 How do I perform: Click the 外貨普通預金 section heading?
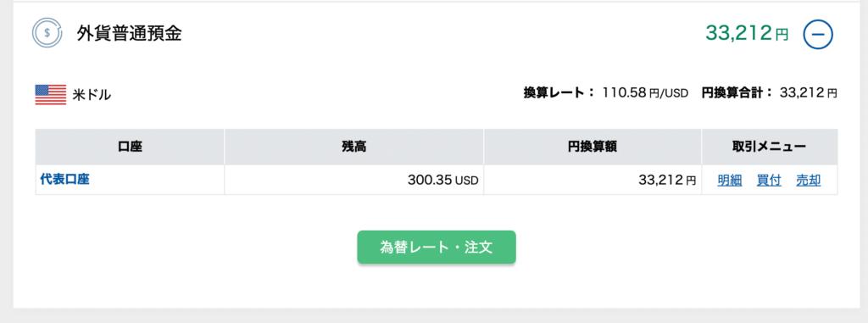coord(129,34)
